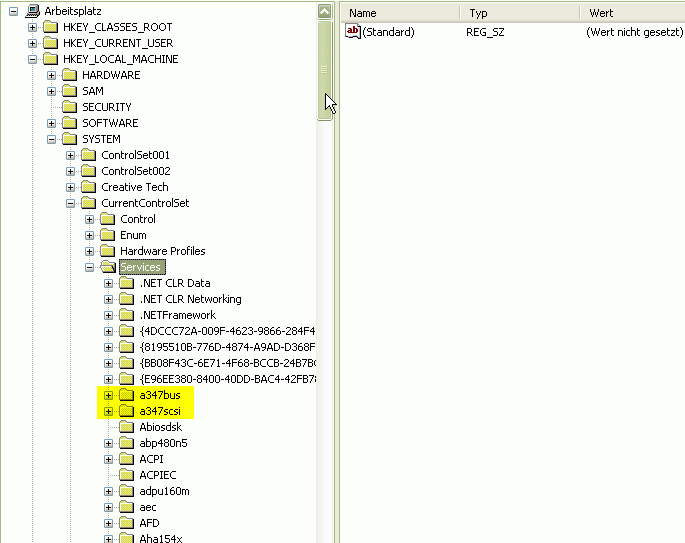Collapse the HKEY_LOCAL_MACHINE branch
Viewport: 685px width, 543px height.
point(33,59)
